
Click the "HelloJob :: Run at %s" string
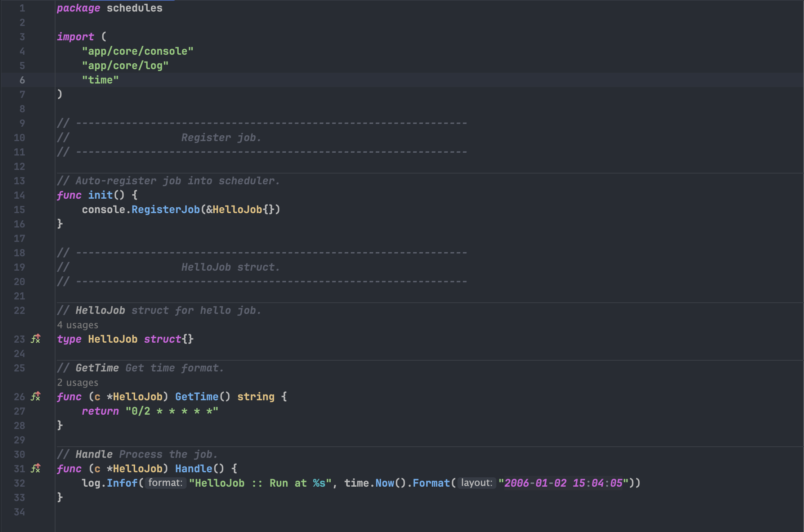tap(260, 483)
